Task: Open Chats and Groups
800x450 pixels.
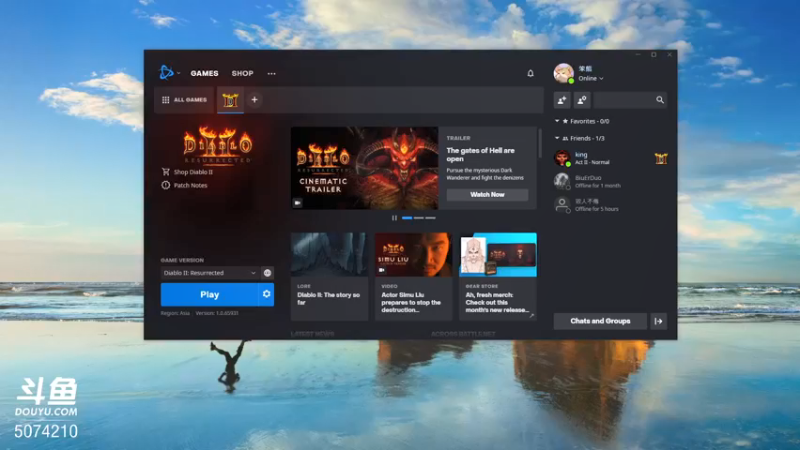Action: point(600,321)
